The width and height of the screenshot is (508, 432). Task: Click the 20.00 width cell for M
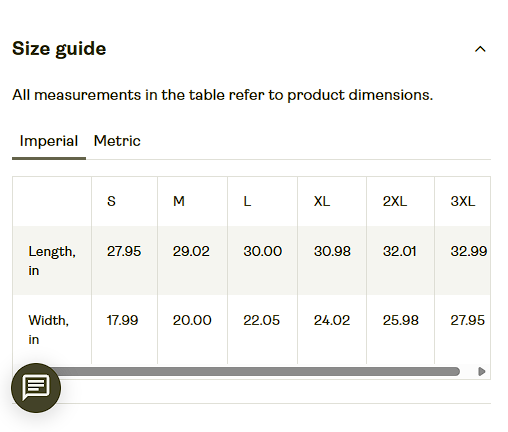[192, 320]
